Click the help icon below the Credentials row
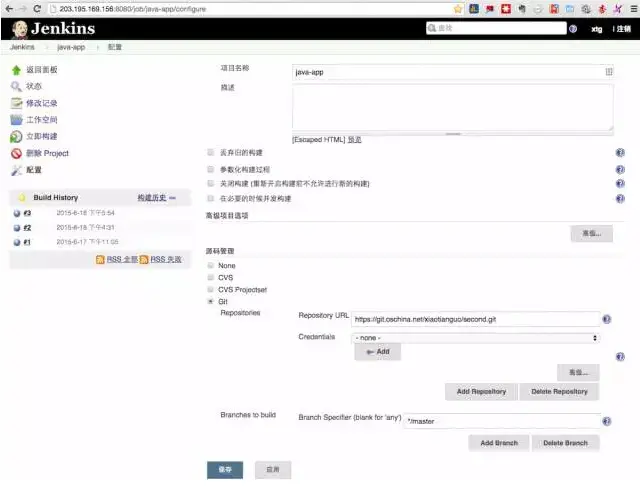The image size is (640, 486). (620, 357)
